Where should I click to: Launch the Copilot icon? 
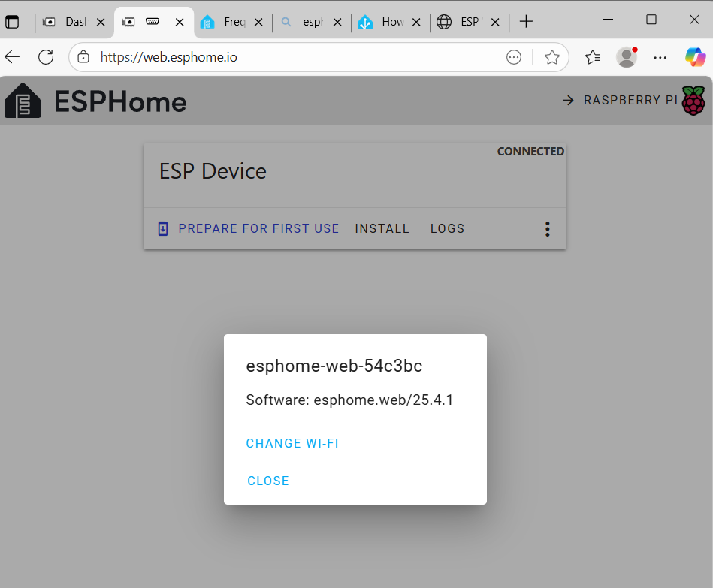tap(695, 57)
